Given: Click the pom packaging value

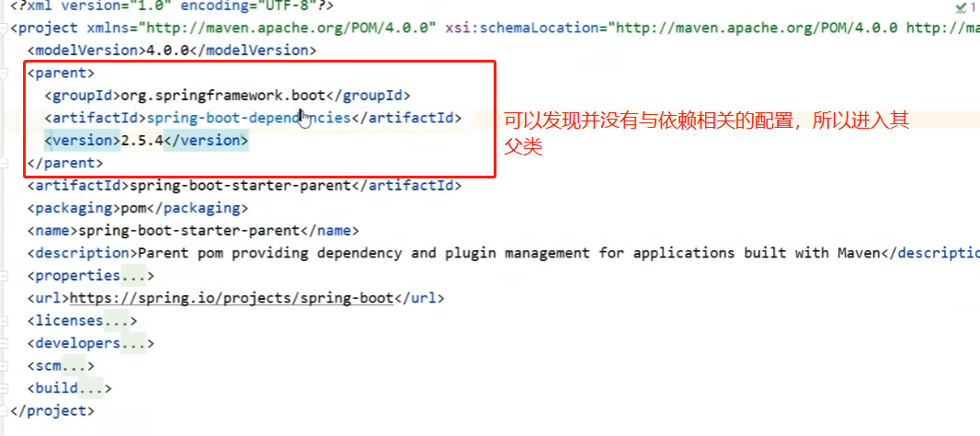Looking at the screenshot, I should [x=132, y=208].
